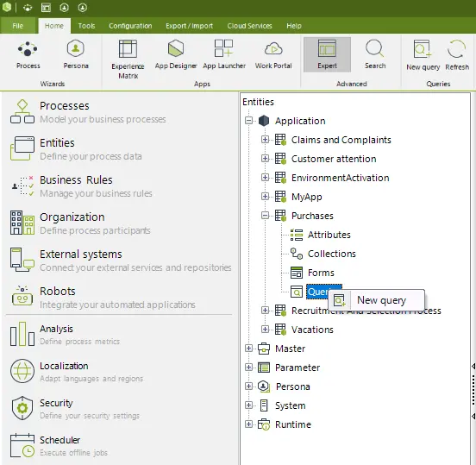The width and height of the screenshot is (476, 465).
Task: Select the Master tree label
Action: tap(290, 349)
